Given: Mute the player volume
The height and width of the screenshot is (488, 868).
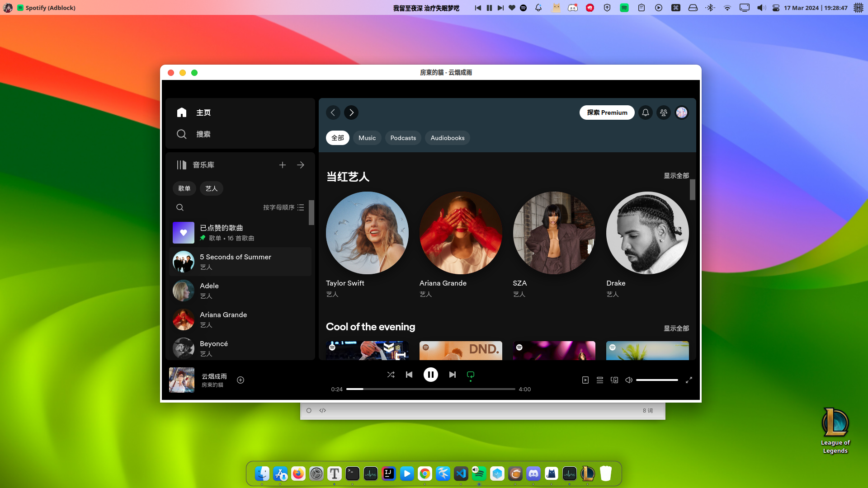Looking at the screenshot, I should (628, 380).
